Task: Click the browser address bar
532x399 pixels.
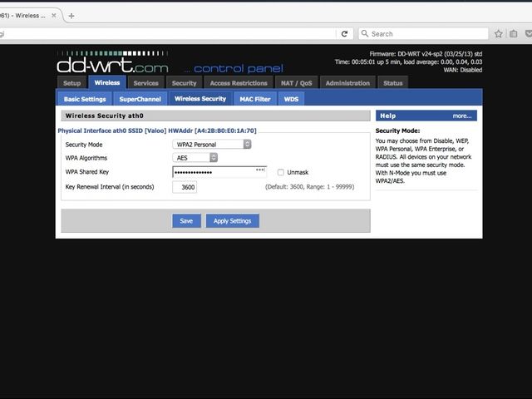Action: 168,33
